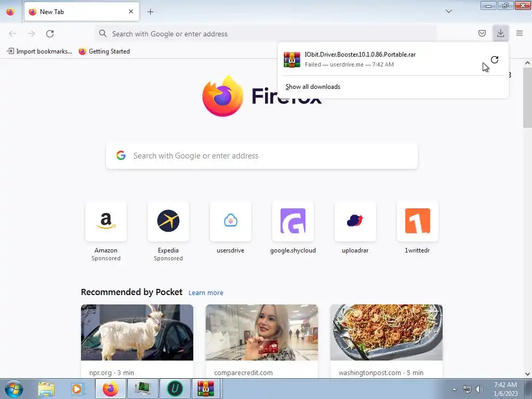Follow the Learn more link beside Pocket
Screen dimensions: 532x399
[206, 293]
